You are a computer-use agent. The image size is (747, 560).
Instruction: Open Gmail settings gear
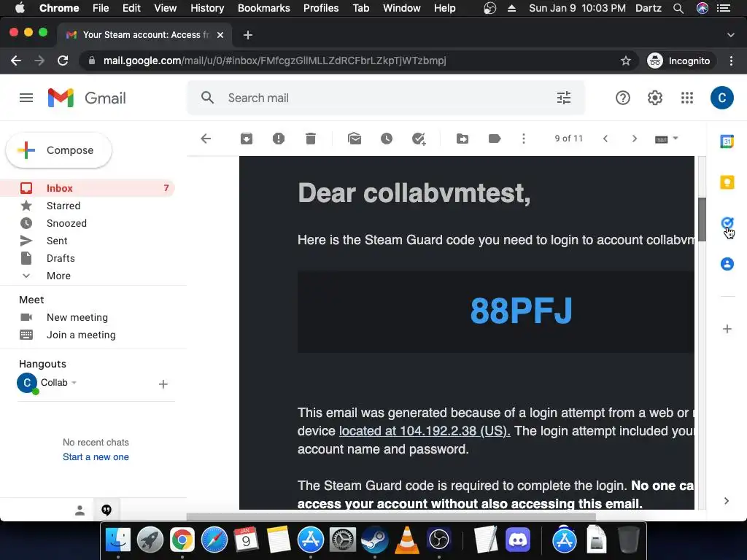tap(654, 98)
